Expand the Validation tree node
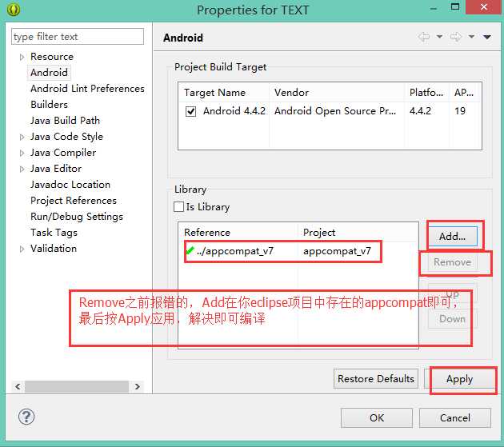Viewport: 504px width, 447px height. [22, 249]
